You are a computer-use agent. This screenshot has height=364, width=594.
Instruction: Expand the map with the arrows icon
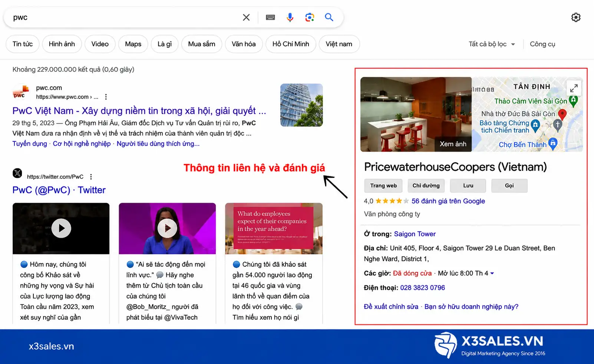coord(574,88)
